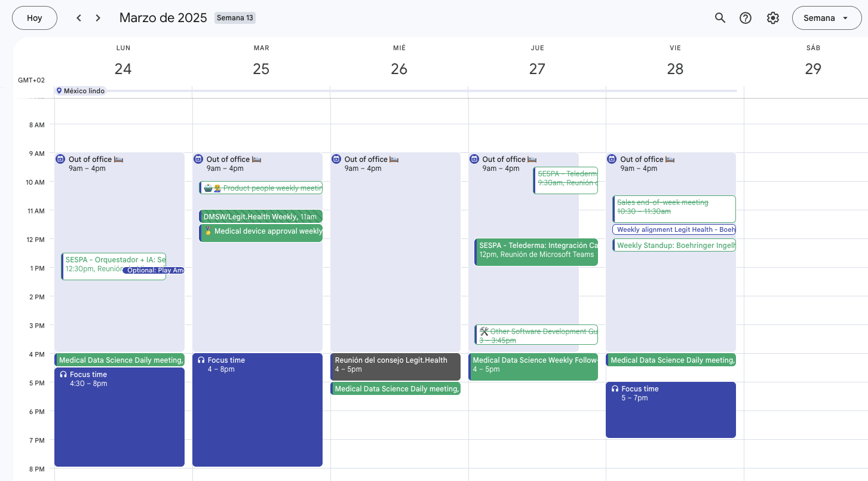Open the Semana view dropdown
Viewport: 868px width, 481px height.
[x=826, y=18]
